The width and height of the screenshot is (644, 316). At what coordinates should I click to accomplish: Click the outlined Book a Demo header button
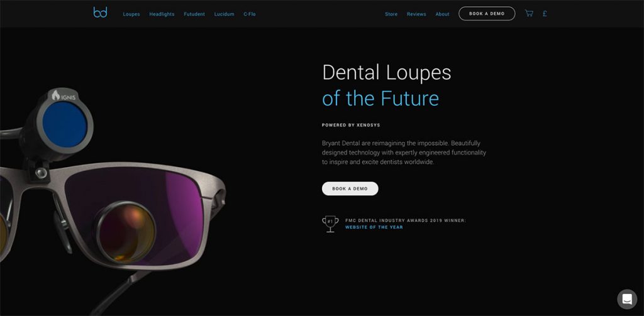[487, 14]
